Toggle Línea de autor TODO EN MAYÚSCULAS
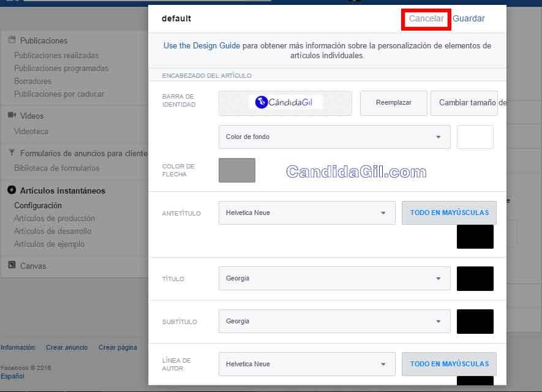Screen dimensions: 542x392 (x=449, y=364)
